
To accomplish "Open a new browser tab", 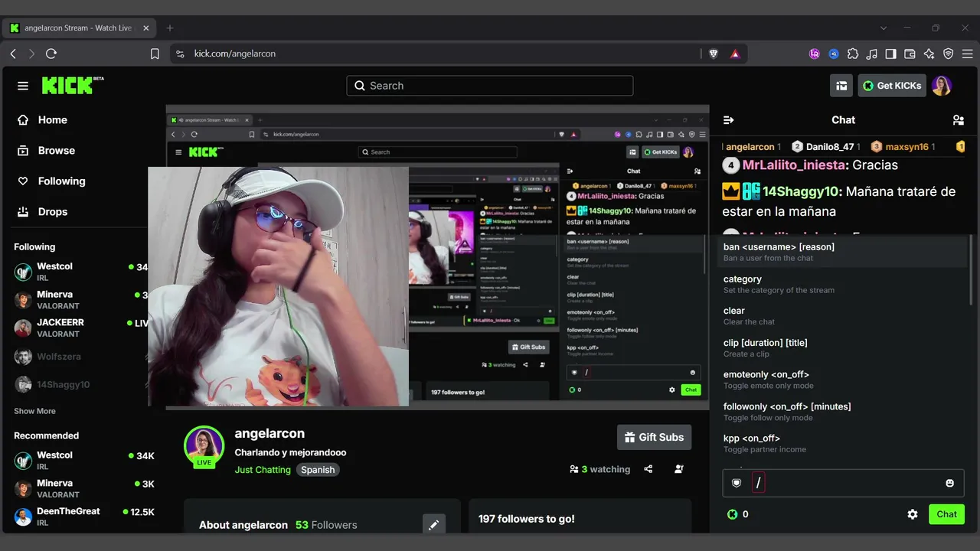I will [170, 28].
